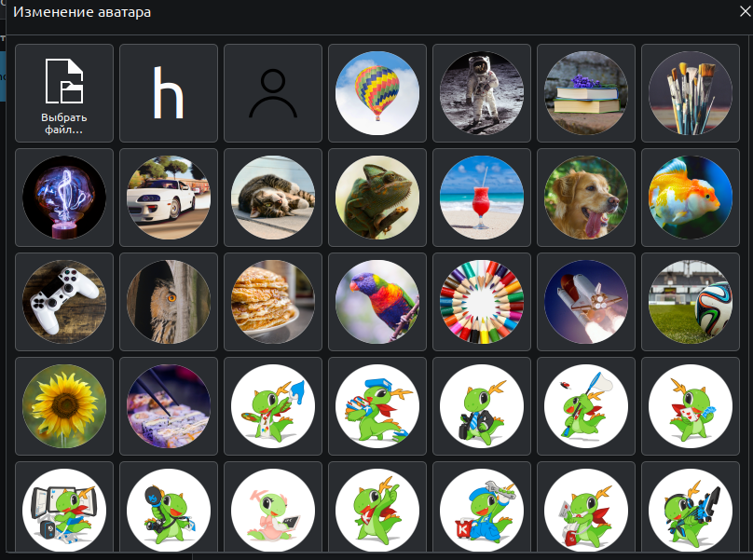Viewport: 753px width, 560px height.
Task: Pick the white game controller avatar
Action: (x=64, y=302)
